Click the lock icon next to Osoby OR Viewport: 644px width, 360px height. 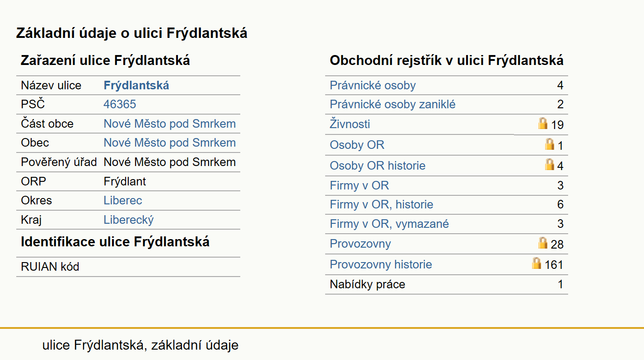click(549, 144)
